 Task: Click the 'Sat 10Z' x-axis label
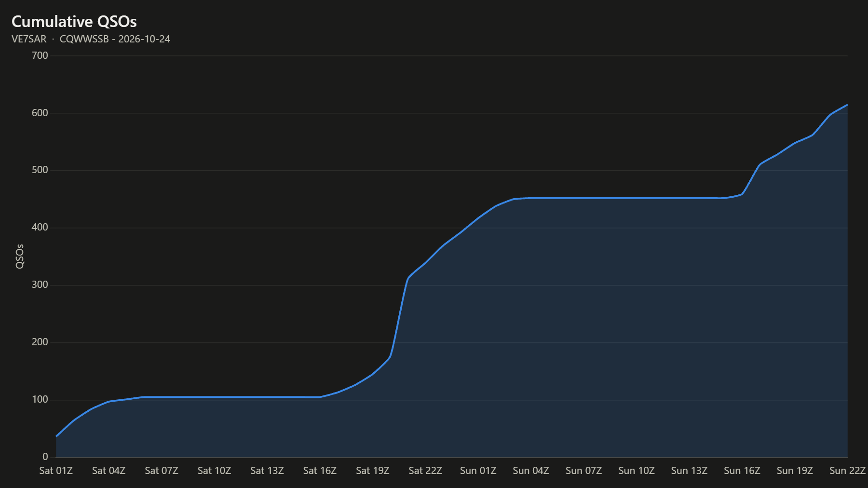(x=215, y=471)
